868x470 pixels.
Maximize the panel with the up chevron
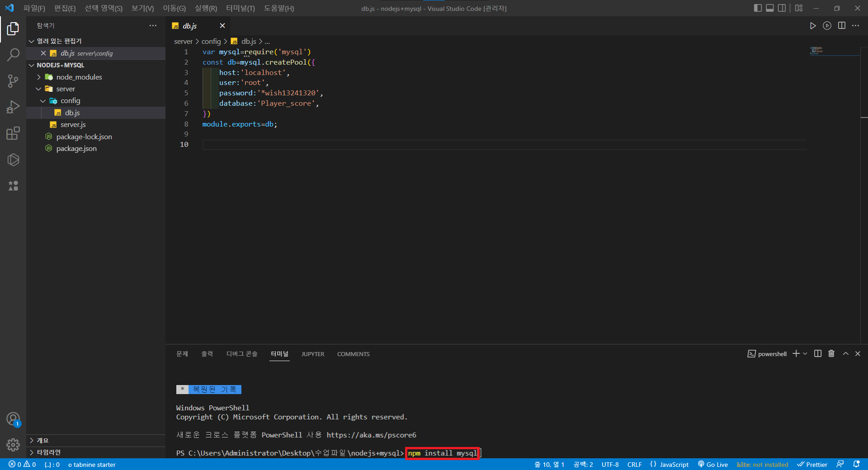pos(845,354)
